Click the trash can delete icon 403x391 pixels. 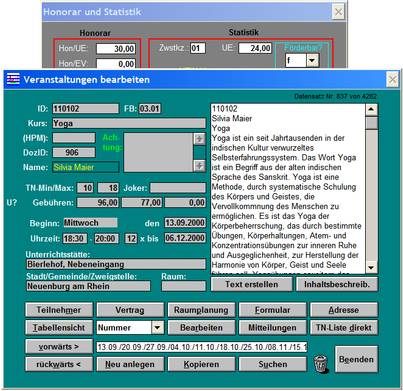tap(321, 364)
